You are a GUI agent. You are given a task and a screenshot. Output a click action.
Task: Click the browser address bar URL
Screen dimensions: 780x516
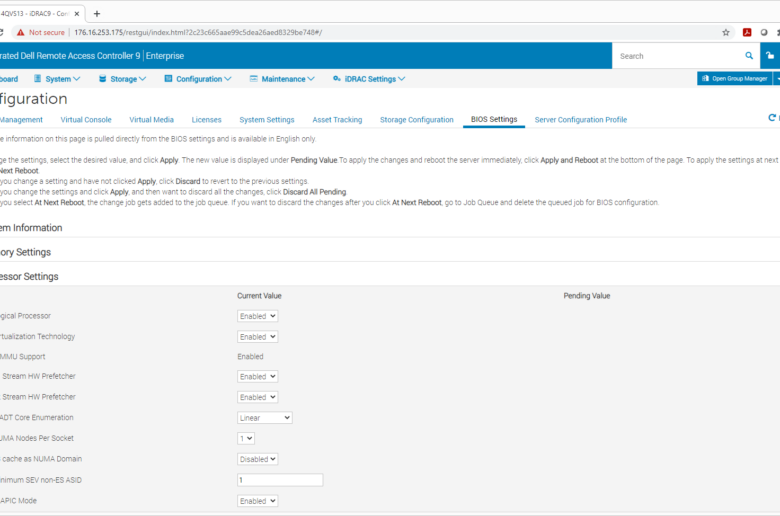[x=198, y=32]
